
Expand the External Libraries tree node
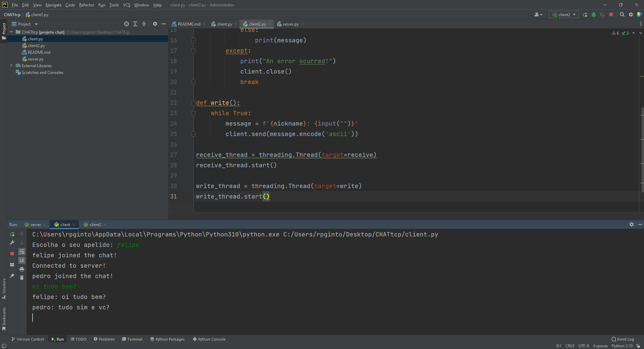coord(11,66)
